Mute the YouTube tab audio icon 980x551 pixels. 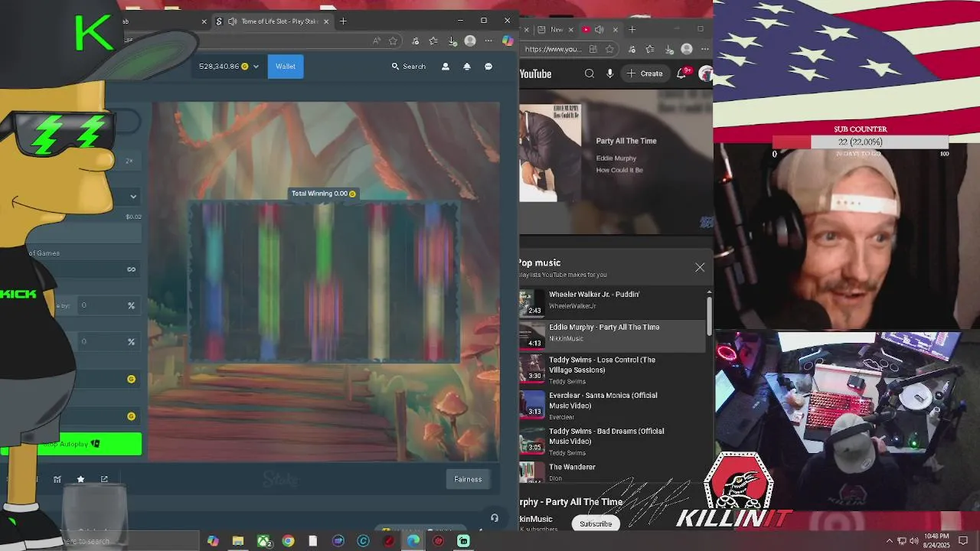pos(599,30)
